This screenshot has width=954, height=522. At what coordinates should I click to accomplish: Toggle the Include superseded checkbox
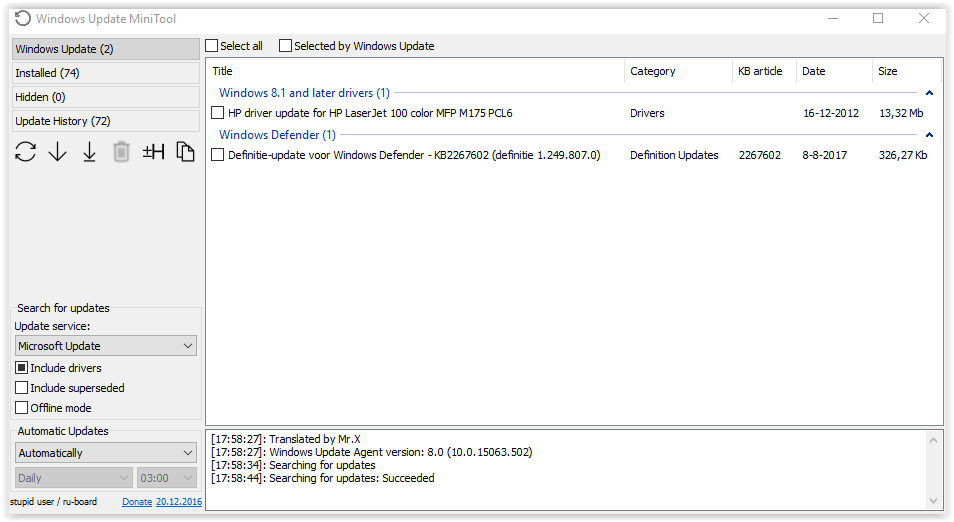tap(22, 388)
